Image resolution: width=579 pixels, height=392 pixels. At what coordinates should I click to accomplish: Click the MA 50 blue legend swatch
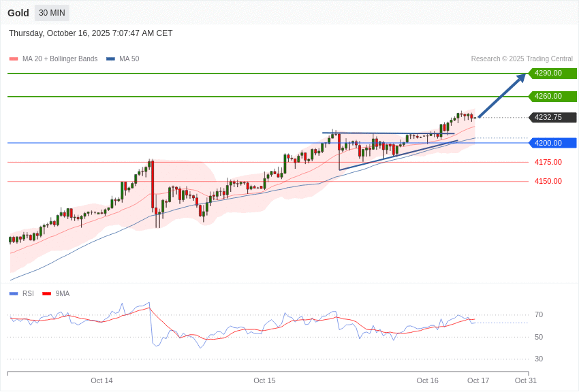point(110,59)
